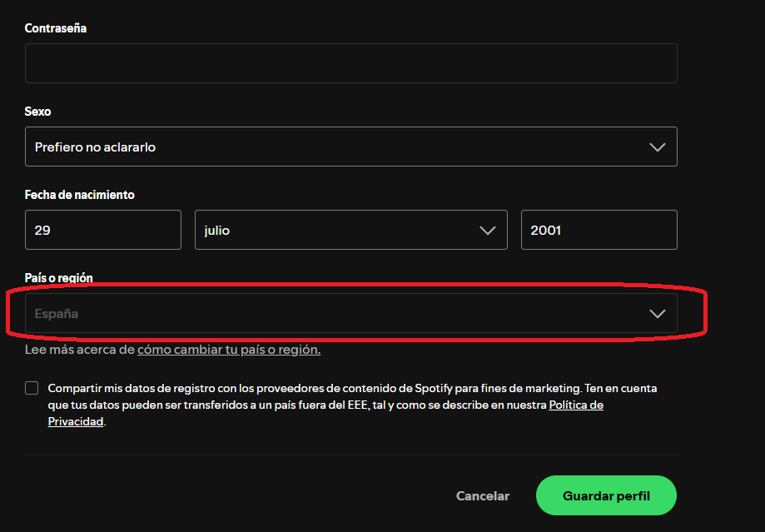Open the "cómo cambiar tu país o región" link

click(230, 349)
